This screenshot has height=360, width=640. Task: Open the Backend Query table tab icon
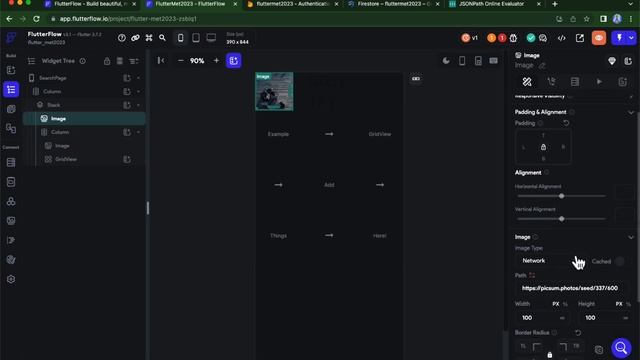point(575,82)
